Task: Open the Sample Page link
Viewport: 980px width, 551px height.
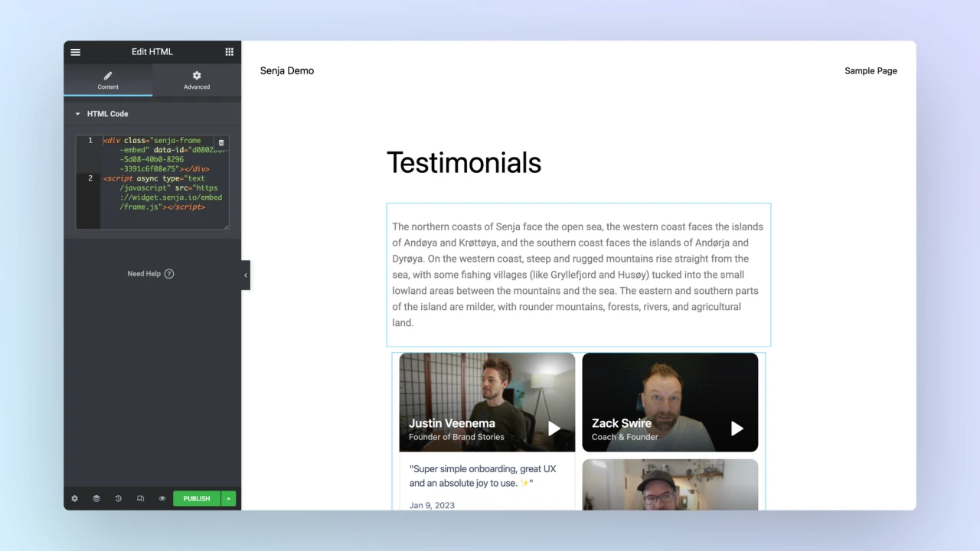Action: pyautogui.click(x=871, y=70)
